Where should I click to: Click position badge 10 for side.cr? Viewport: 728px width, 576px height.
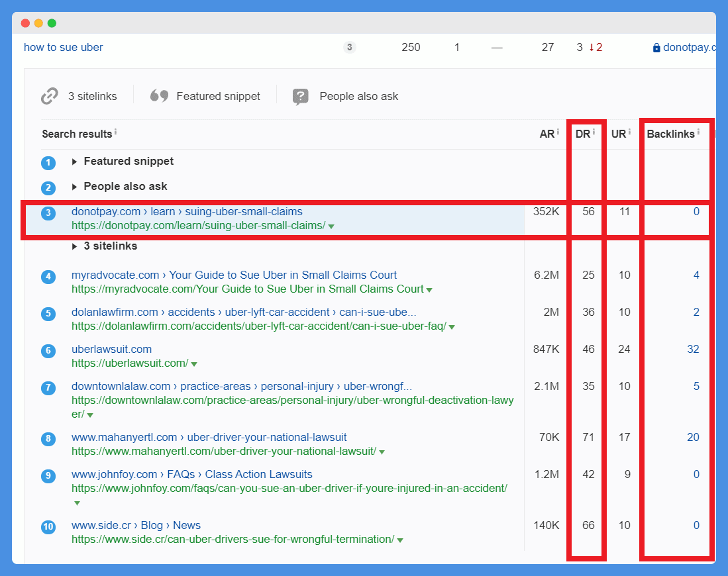(48, 527)
